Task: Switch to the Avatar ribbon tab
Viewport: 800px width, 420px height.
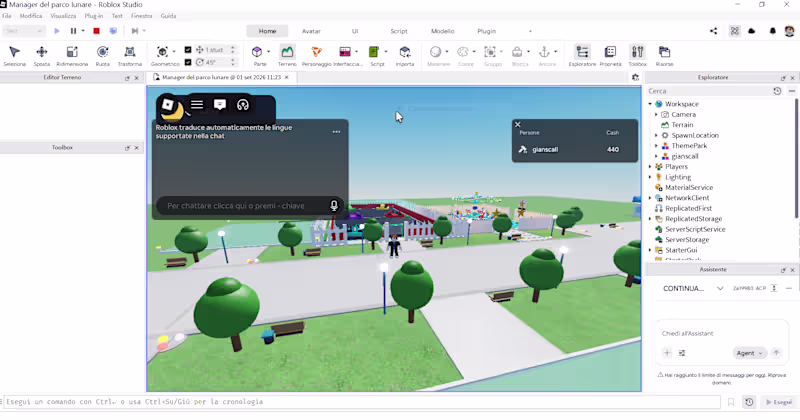Action: pos(311,31)
